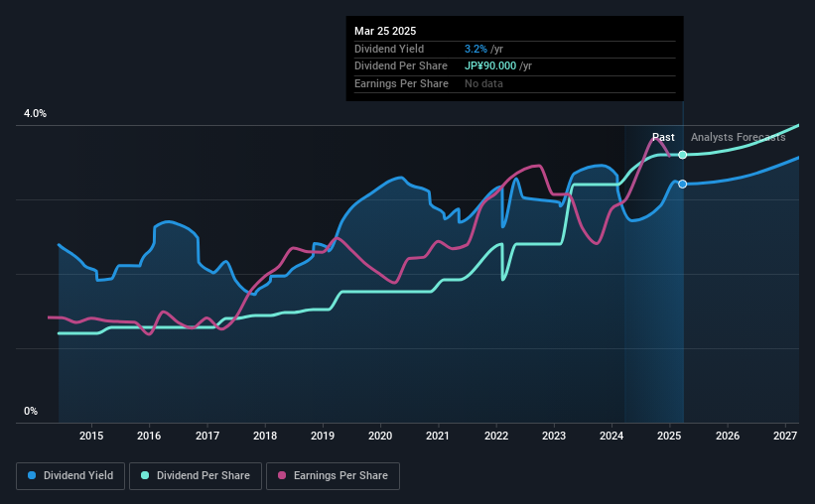Select the teal dividend per share data point

[x=682, y=155]
